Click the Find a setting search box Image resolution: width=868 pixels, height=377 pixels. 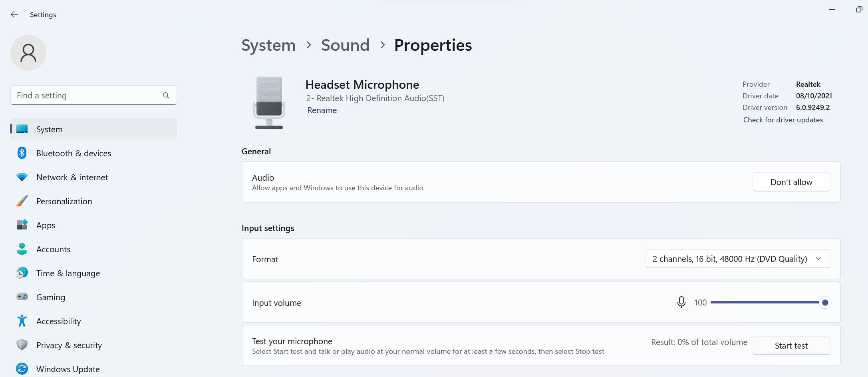[88, 96]
